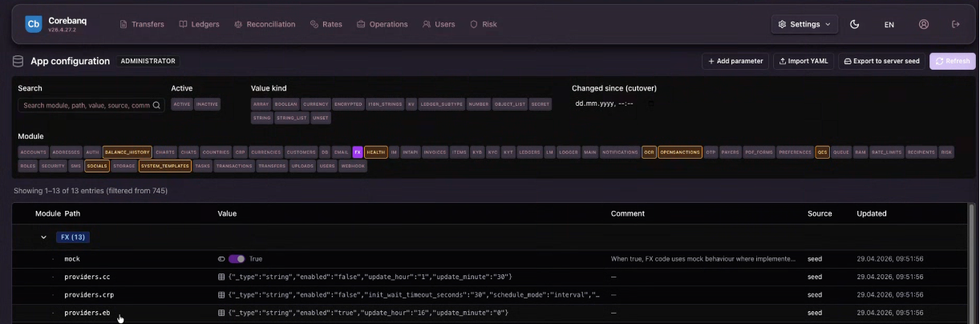Filter by LEDGER_SUBTYPE value kind
The image size is (980, 324).
(x=442, y=104)
